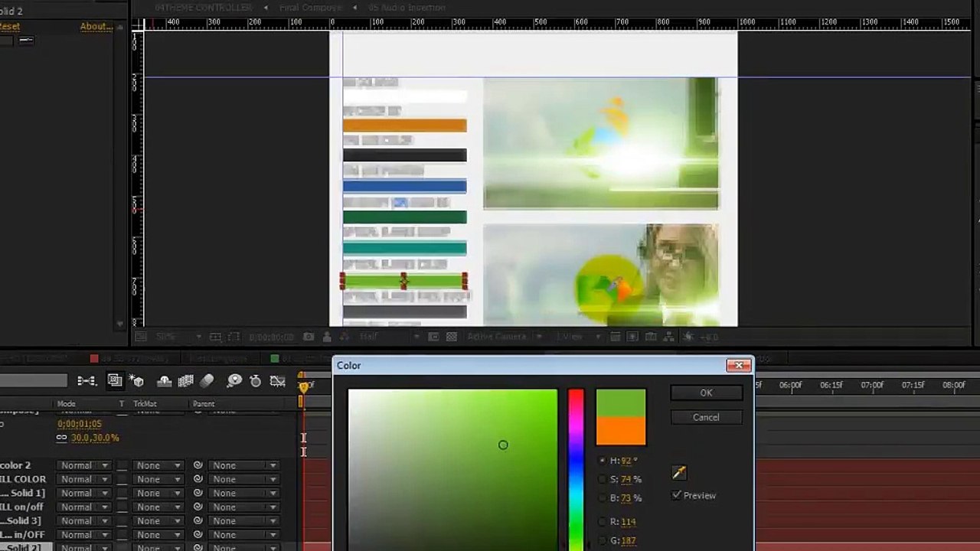Click the orange color bar in the viewer
This screenshot has width=980, height=551.
click(404, 126)
